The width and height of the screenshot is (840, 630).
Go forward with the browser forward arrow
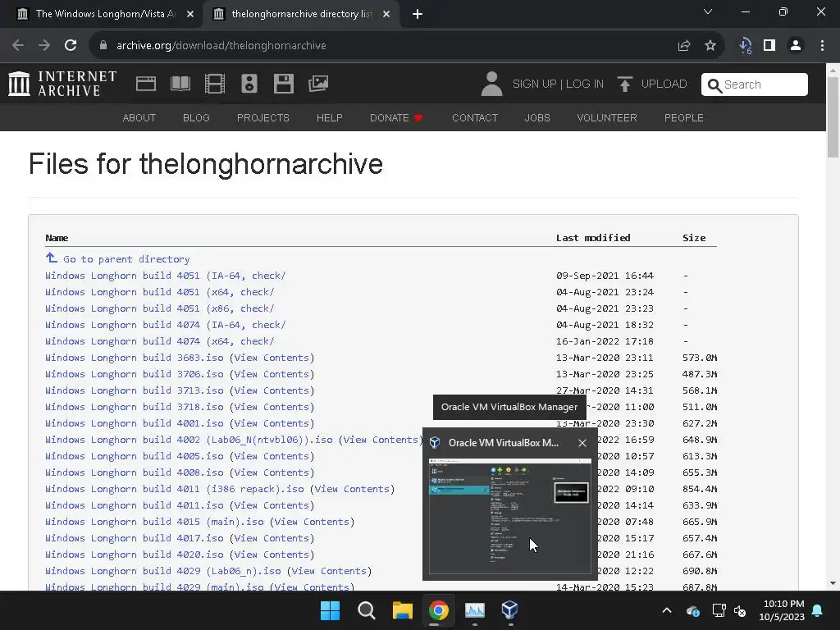[44, 46]
